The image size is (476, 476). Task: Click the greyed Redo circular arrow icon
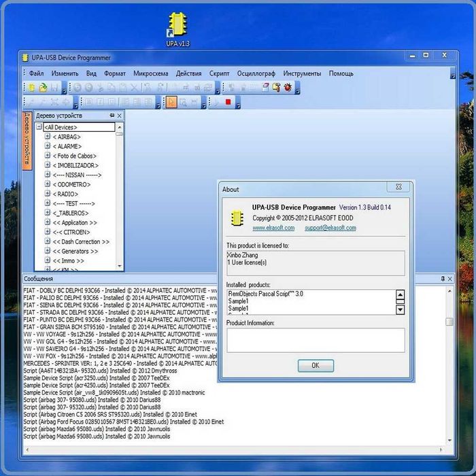tap(88, 88)
